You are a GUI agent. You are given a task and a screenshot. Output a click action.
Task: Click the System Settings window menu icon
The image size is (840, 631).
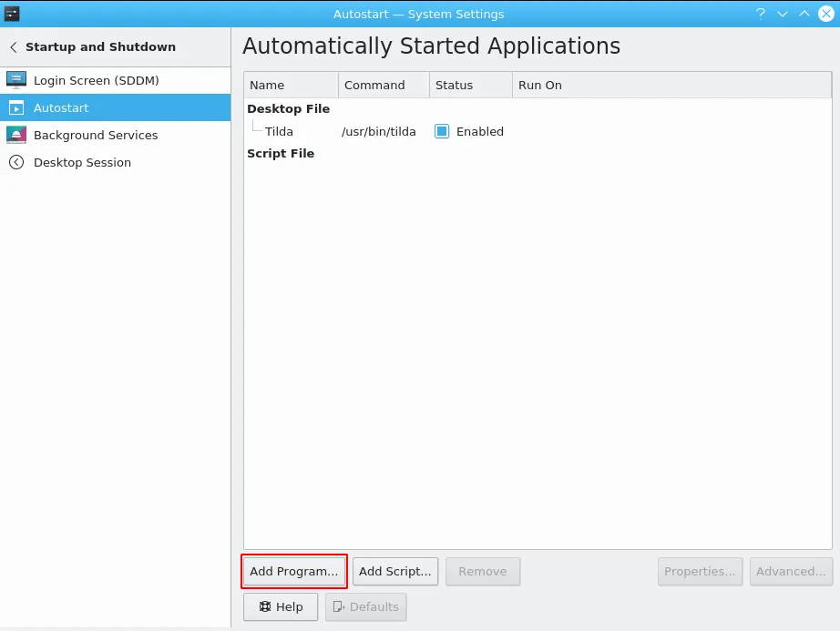tap(12, 14)
